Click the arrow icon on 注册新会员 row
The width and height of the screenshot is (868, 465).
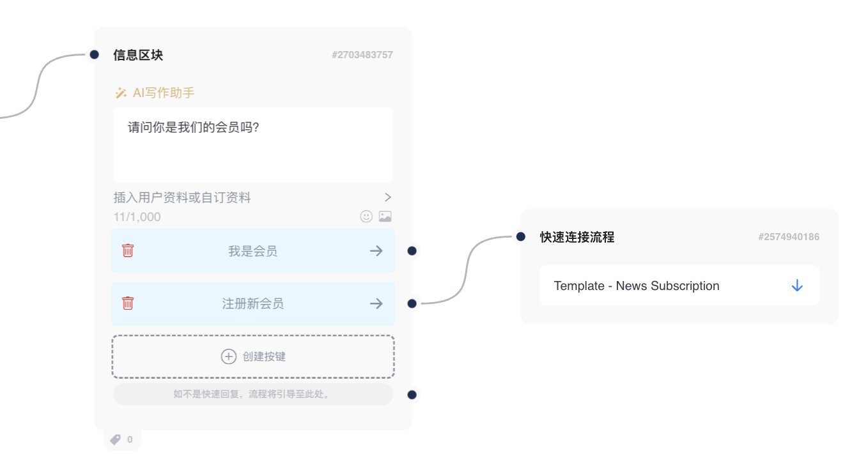[376, 303]
